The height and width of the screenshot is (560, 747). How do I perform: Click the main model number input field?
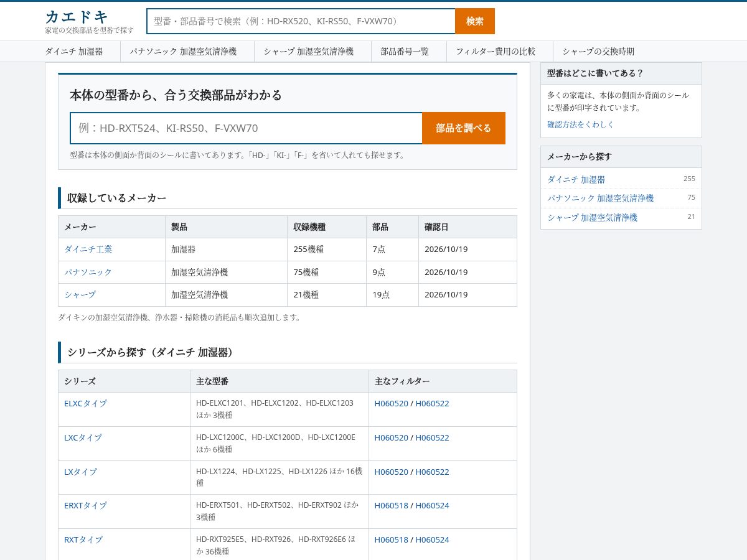[247, 128]
